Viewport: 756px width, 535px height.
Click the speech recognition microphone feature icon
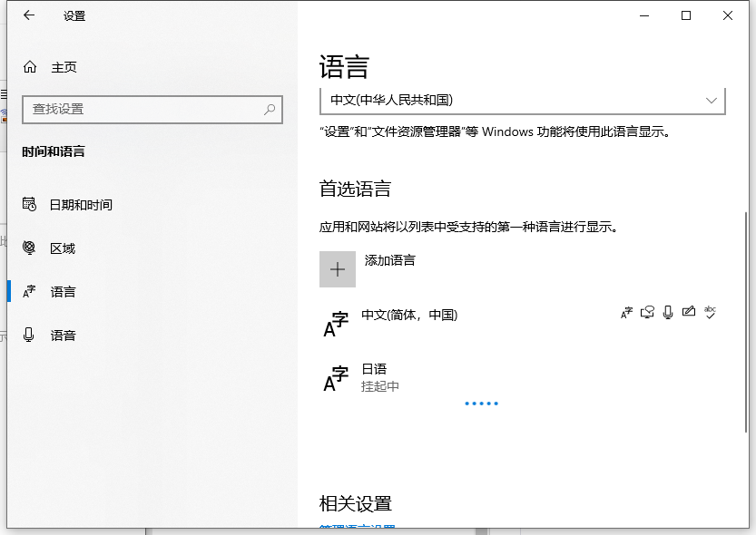point(668,313)
